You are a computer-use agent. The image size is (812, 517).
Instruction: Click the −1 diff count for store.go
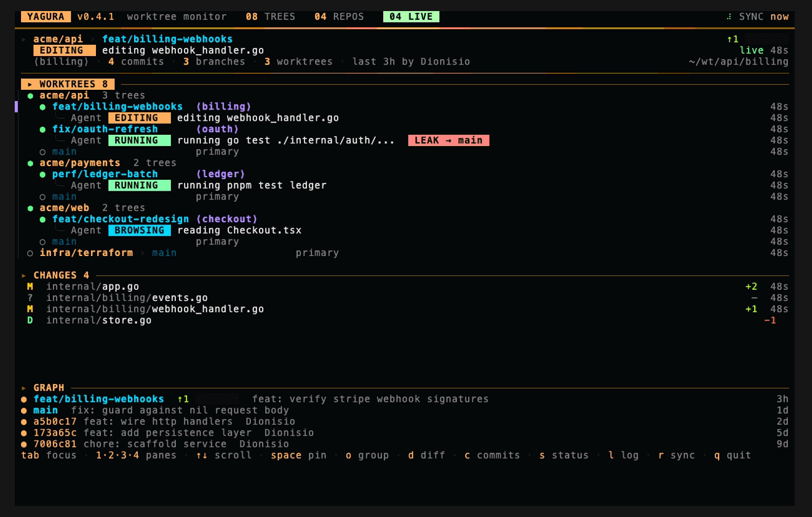770,321
